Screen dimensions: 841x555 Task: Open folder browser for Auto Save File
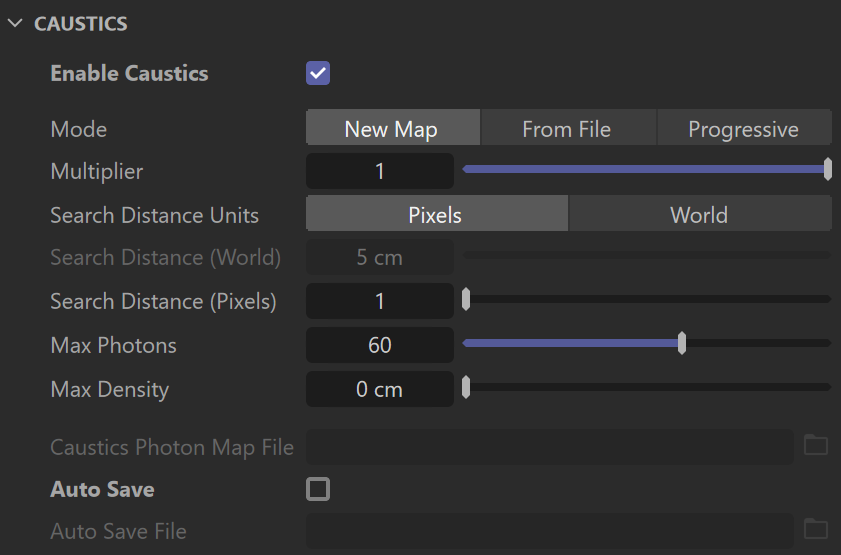(x=816, y=529)
